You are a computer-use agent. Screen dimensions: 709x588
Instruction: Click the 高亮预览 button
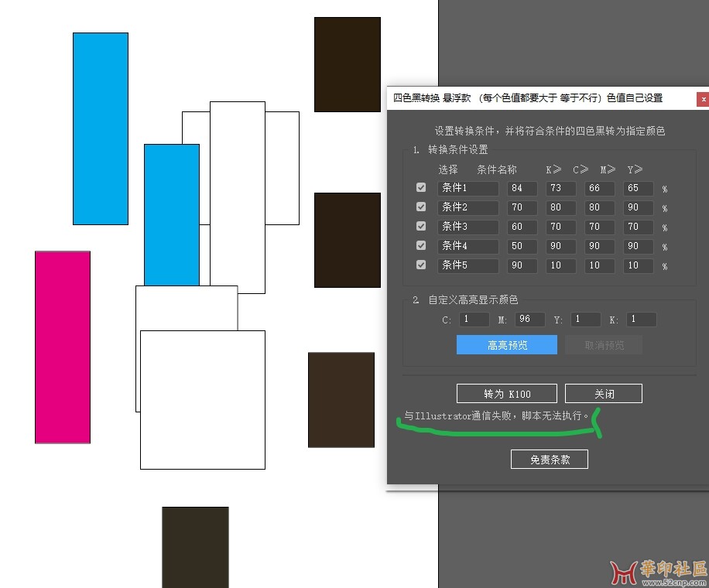click(507, 345)
